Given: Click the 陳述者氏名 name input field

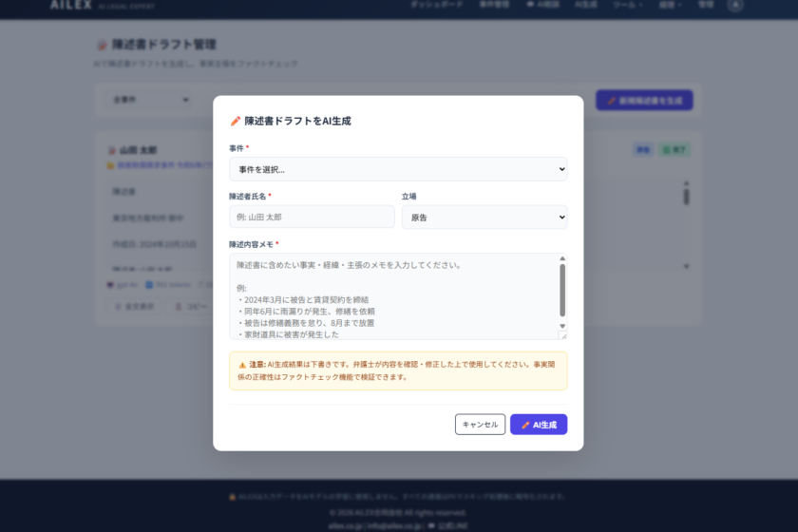Looking at the screenshot, I should click(311, 217).
